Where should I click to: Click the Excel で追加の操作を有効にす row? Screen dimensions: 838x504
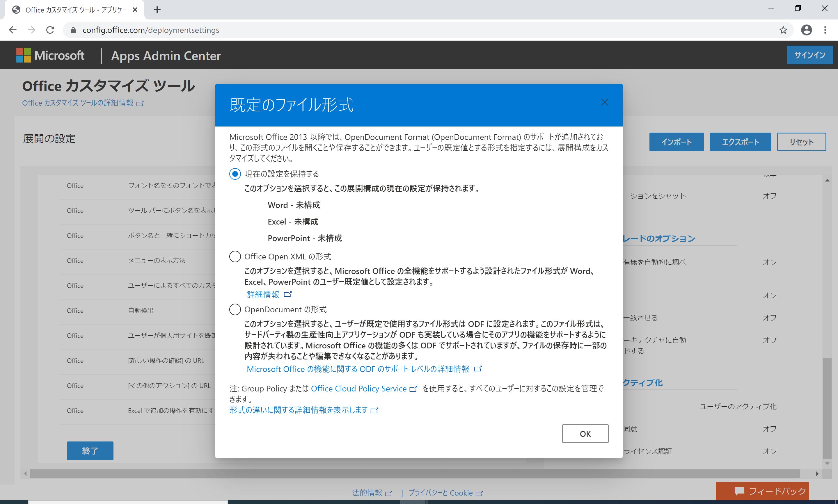tap(138, 411)
